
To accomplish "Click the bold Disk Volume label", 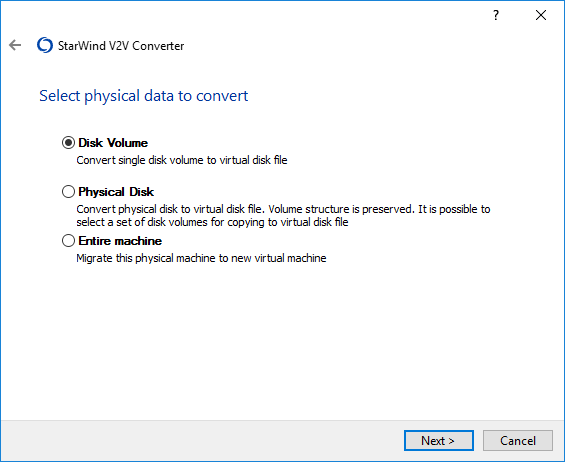I will coord(113,143).
